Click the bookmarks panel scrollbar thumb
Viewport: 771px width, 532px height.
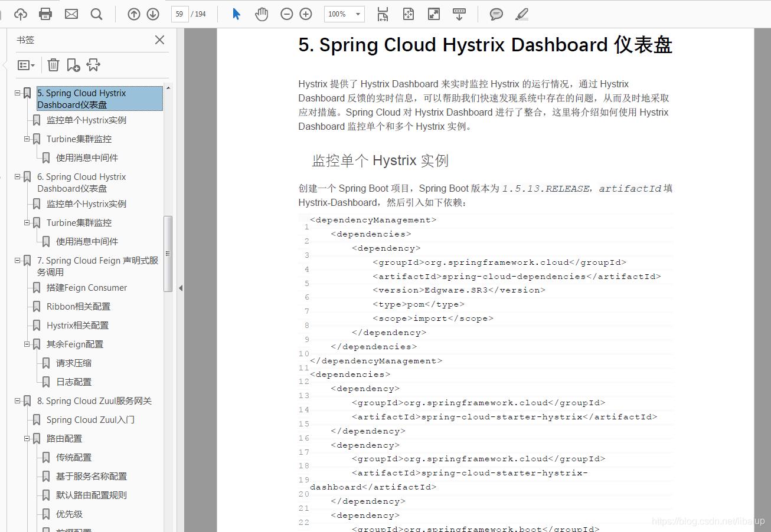coord(168,254)
